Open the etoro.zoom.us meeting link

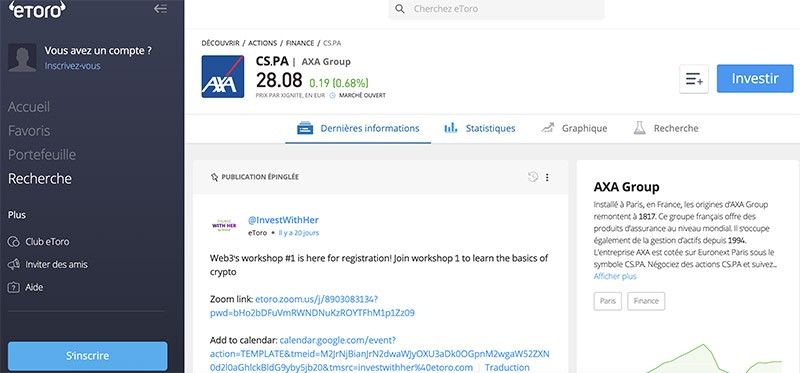point(312,306)
